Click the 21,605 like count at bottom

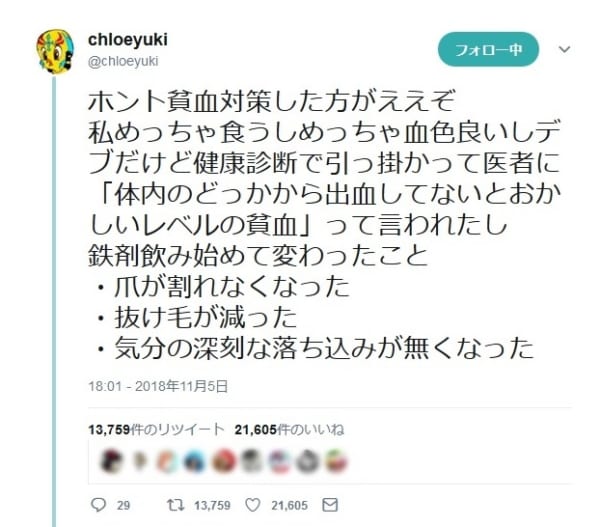(x=289, y=506)
